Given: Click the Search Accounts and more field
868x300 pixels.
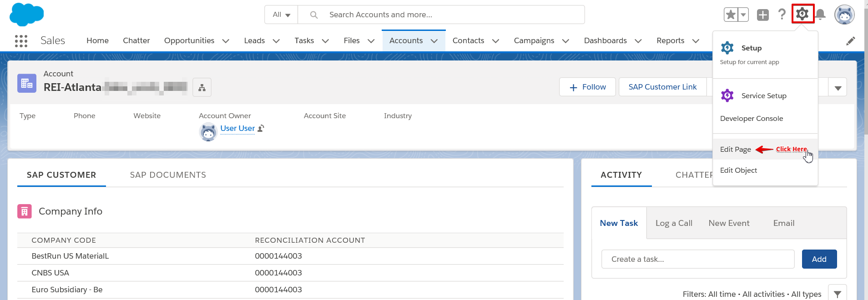Looking at the screenshot, I should 441,15.
